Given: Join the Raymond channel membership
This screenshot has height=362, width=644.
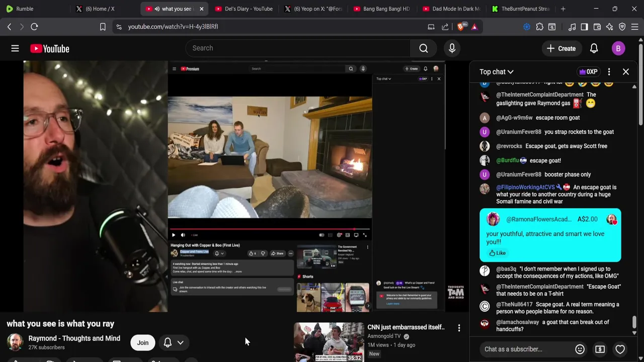Looking at the screenshot, I should pos(143,343).
